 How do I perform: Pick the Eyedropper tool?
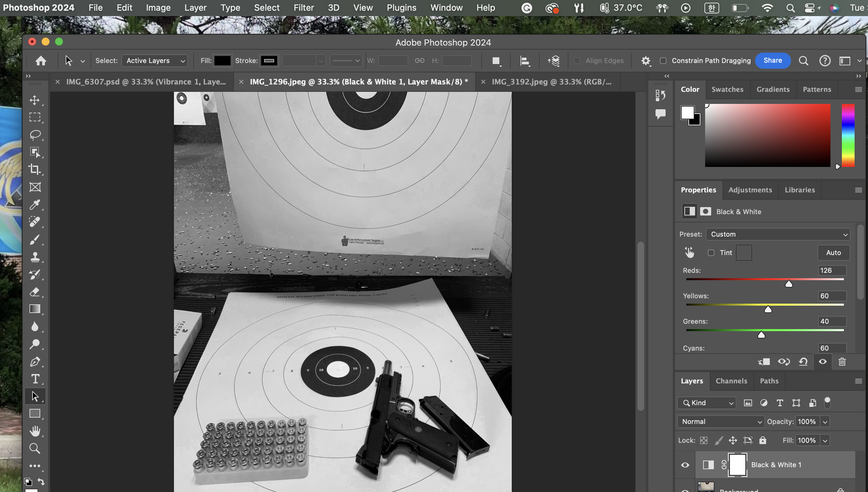click(35, 204)
